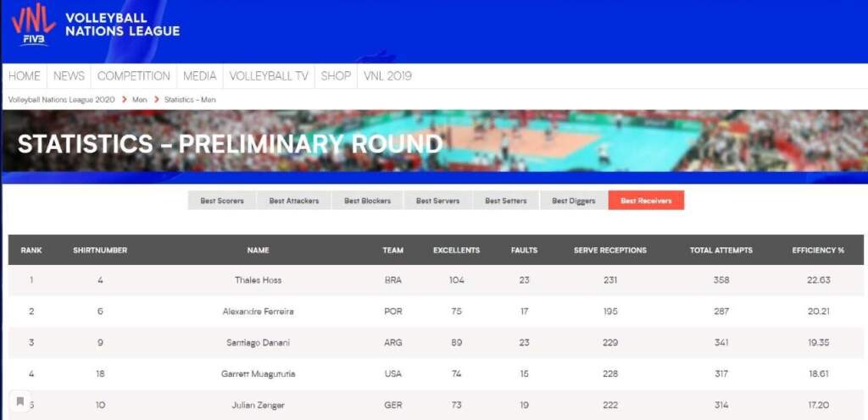View the Best Setters tab
Screen dimensions: 868x420
tap(505, 201)
